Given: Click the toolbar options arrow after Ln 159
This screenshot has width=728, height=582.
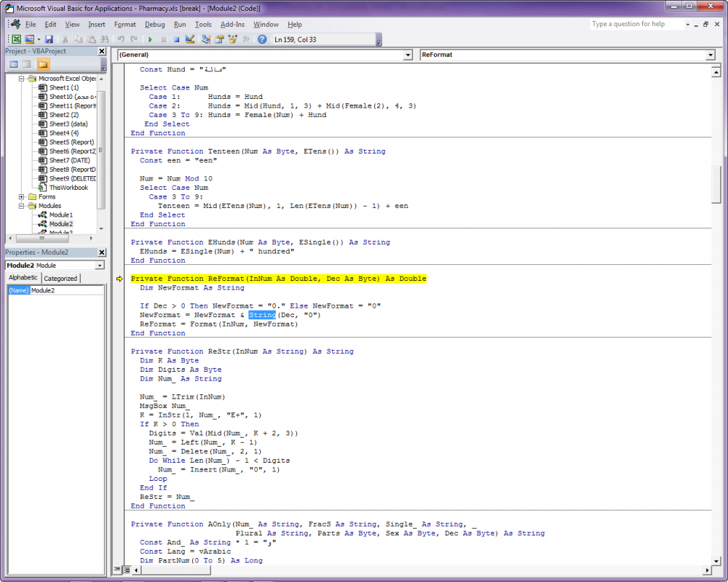Looking at the screenshot, I should (379, 41).
